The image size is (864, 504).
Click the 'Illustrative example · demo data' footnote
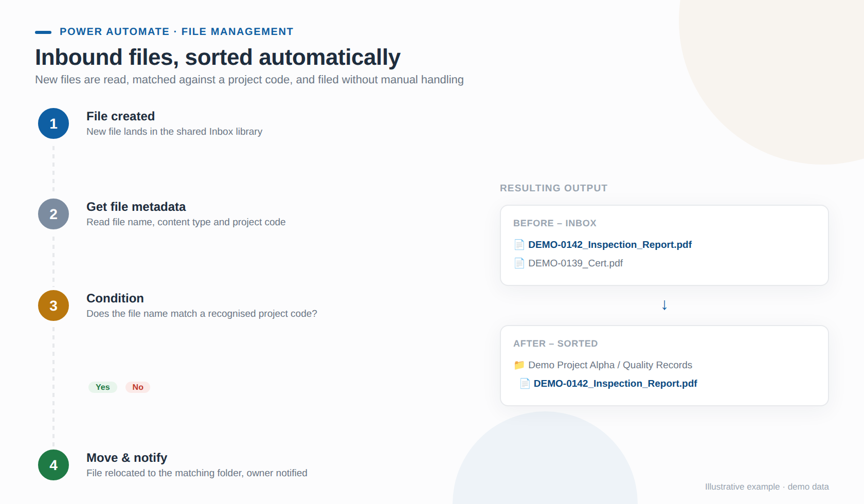[x=767, y=487]
